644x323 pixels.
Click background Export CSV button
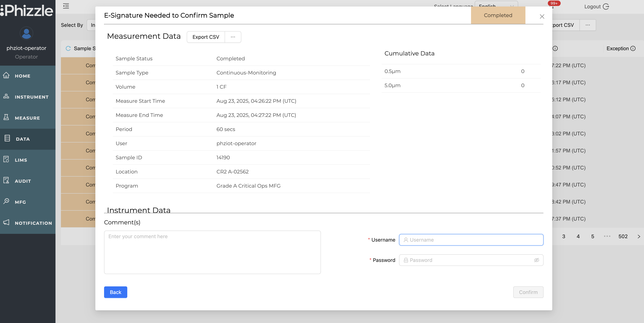pyautogui.click(x=565, y=25)
